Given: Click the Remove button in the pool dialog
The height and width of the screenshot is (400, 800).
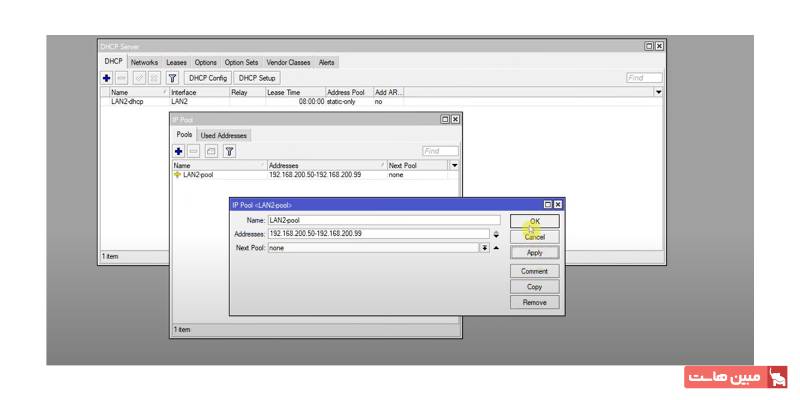Looking at the screenshot, I should (535, 303).
